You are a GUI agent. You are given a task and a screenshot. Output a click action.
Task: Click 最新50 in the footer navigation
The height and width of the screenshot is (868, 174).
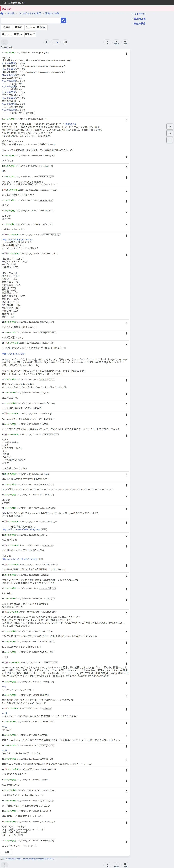click(x=116, y=865)
